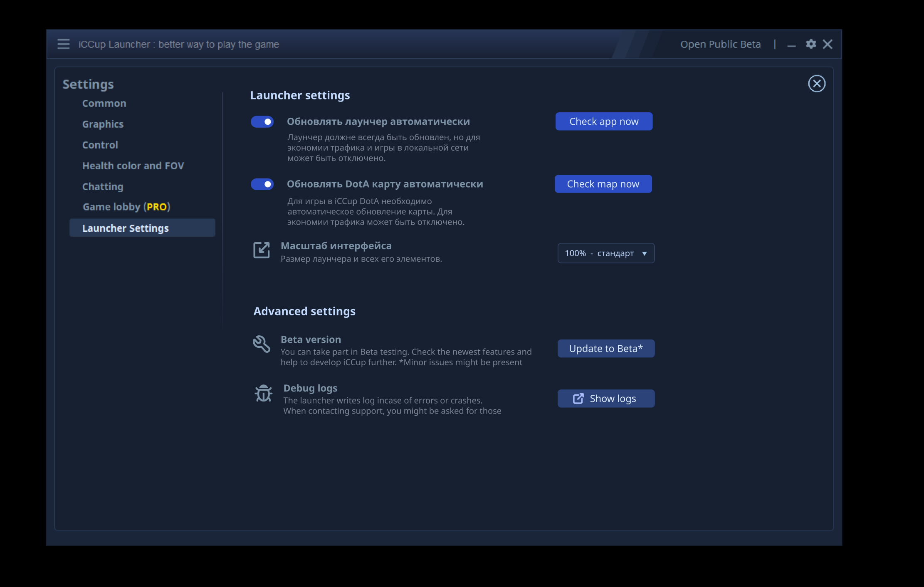
Task: Click the Beta version wrench icon
Action: tap(262, 344)
